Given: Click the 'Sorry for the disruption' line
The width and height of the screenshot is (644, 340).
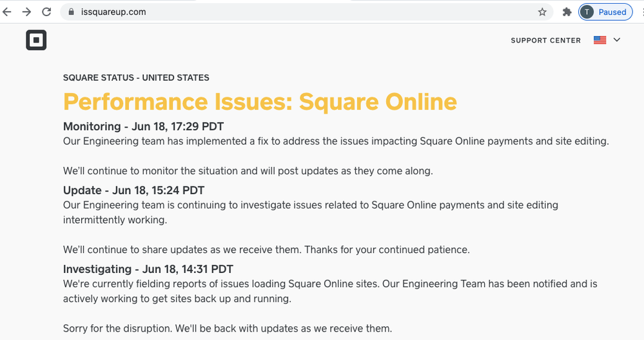Looking at the screenshot, I should pos(227,328).
